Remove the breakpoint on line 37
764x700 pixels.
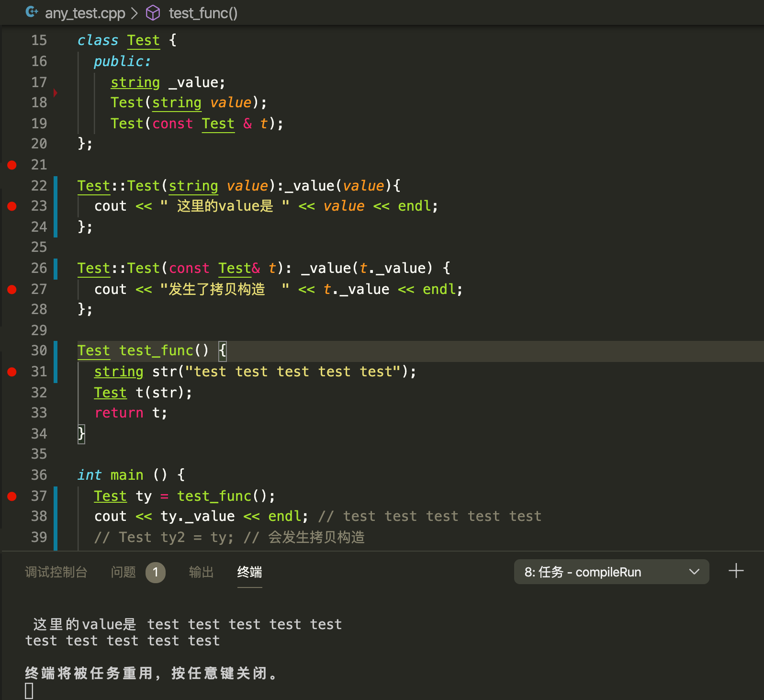coord(12,497)
